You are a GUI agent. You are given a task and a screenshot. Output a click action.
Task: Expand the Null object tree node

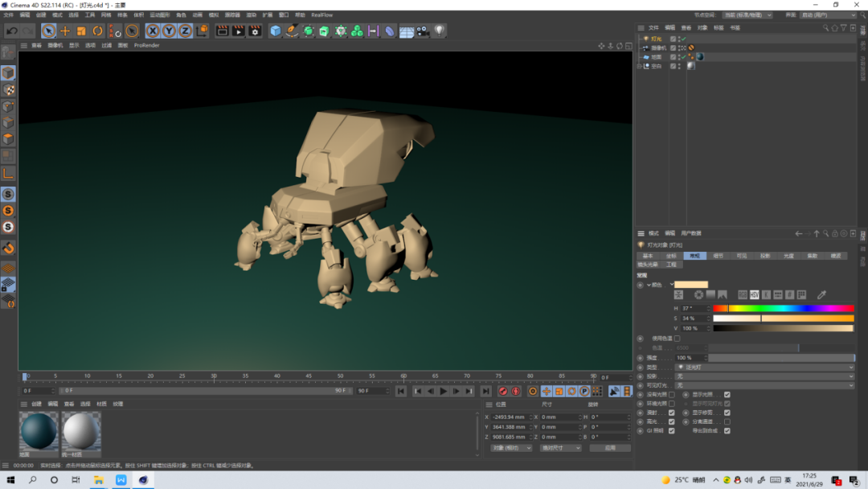(640, 66)
